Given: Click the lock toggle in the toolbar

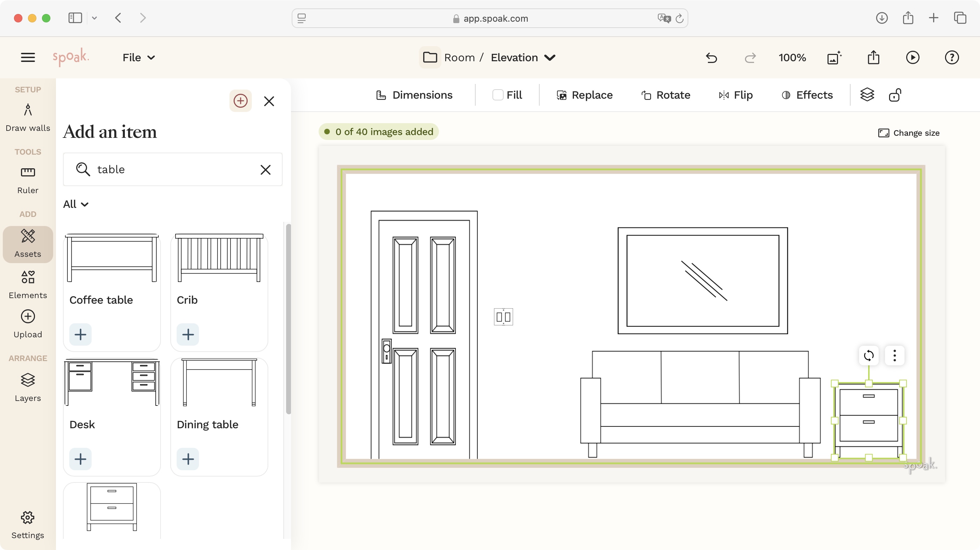Looking at the screenshot, I should point(895,95).
